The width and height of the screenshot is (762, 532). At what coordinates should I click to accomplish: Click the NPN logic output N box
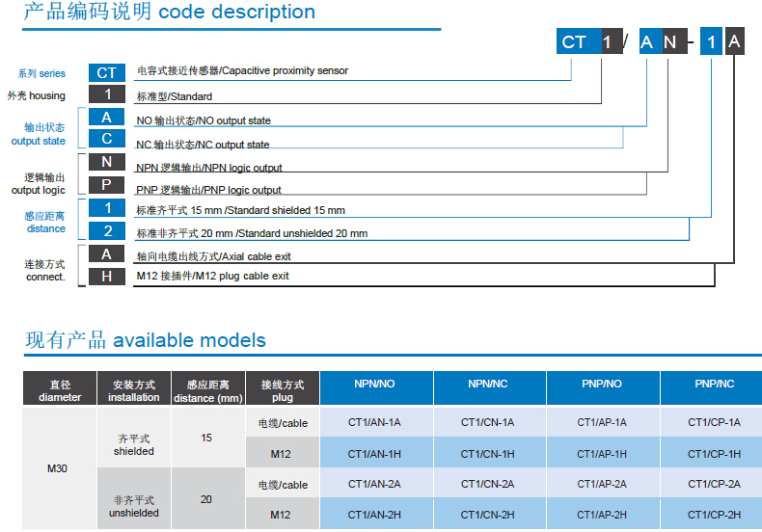pos(106,162)
